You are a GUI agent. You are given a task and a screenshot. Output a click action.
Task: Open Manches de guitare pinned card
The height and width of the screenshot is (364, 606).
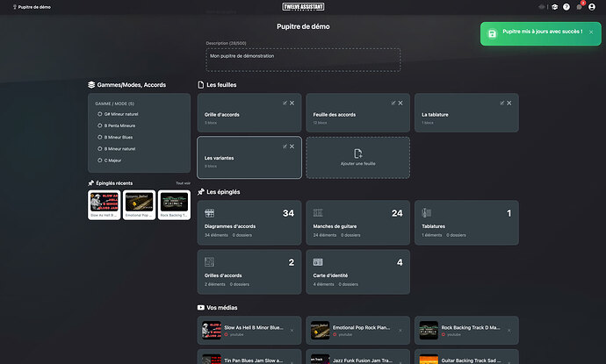tap(357, 223)
